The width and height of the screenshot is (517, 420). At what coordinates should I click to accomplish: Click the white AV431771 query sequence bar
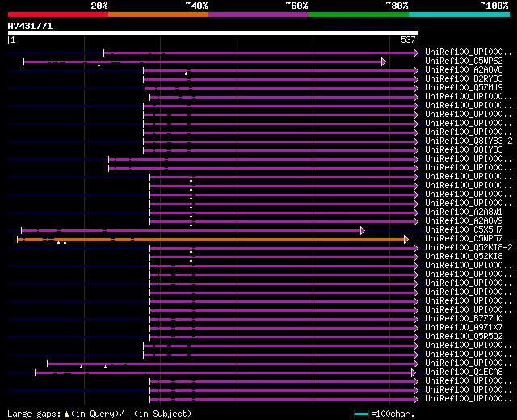213,33
